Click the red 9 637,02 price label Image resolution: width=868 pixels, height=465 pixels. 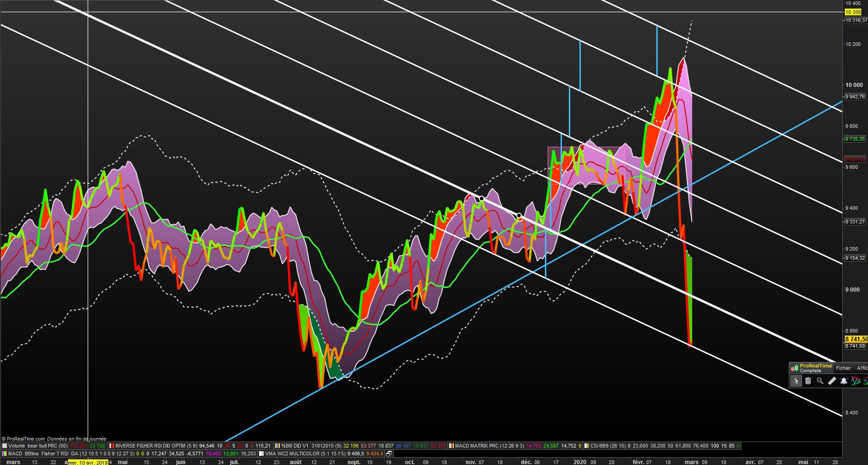pos(855,159)
